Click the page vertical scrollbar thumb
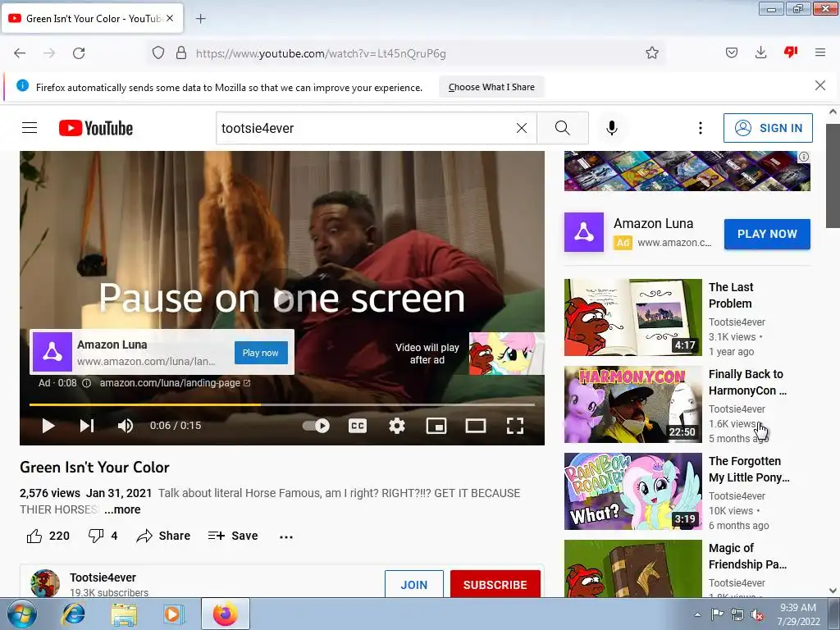 click(833, 176)
